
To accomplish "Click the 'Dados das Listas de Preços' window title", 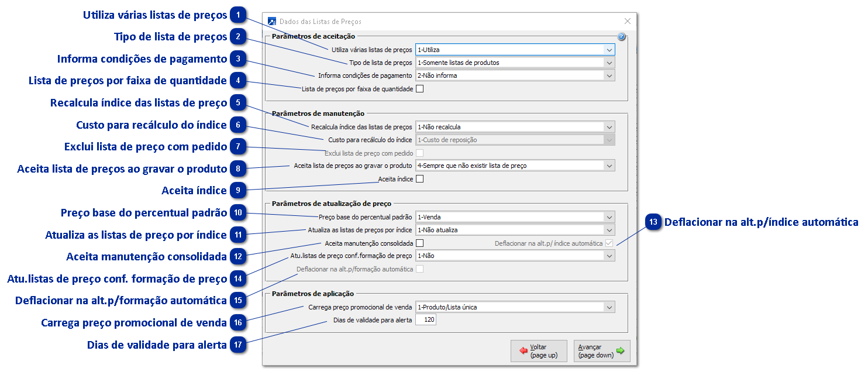I will 321,22.
